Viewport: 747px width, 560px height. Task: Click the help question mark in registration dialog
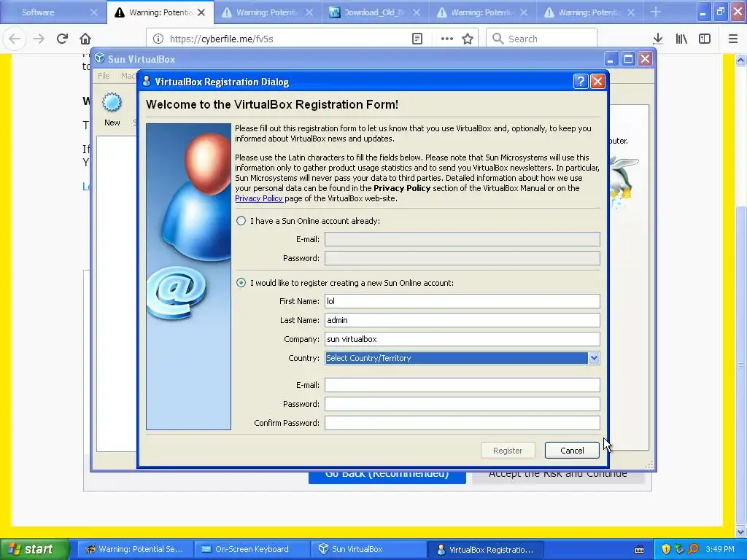pos(580,82)
